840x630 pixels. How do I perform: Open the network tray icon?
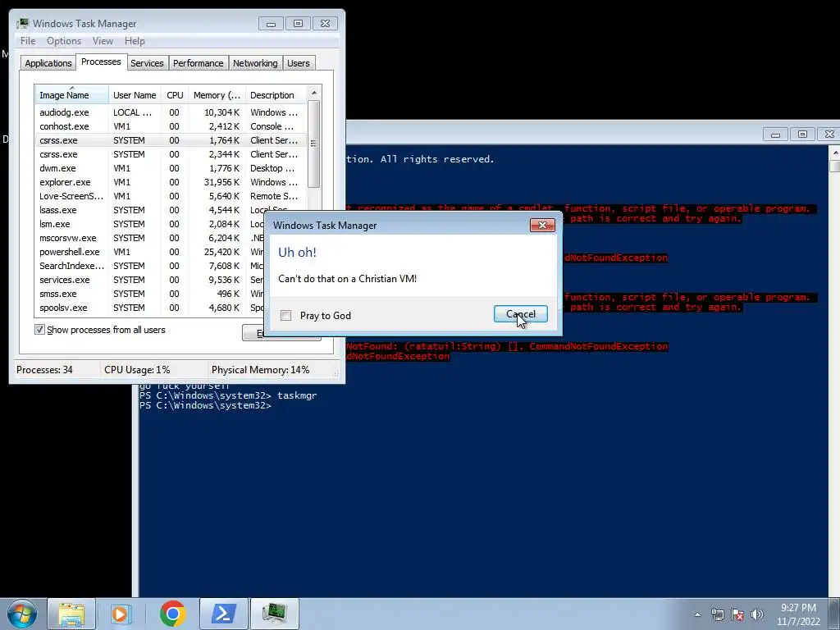[717, 614]
